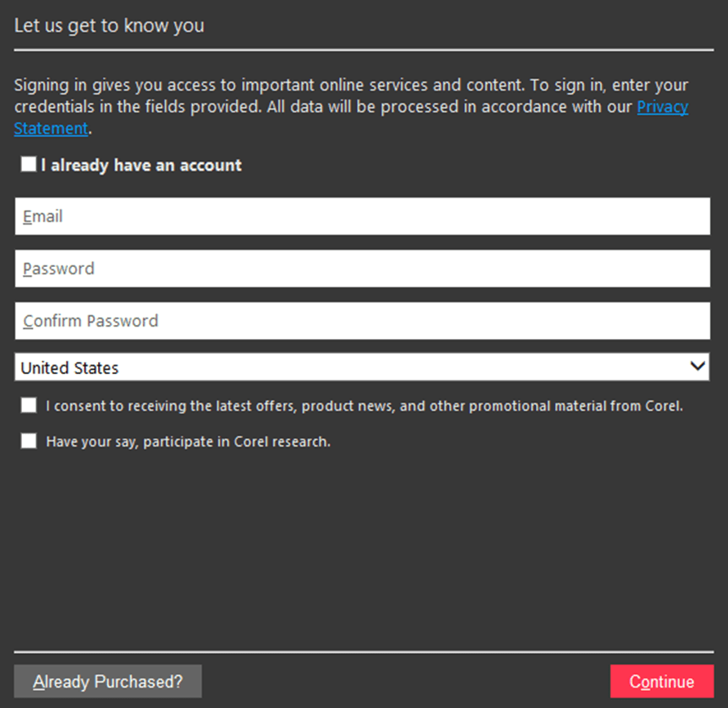This screenshot has width=728, height=708.
Task: Click the "Confirm Password" placeholder text
Action: point(91,321)
